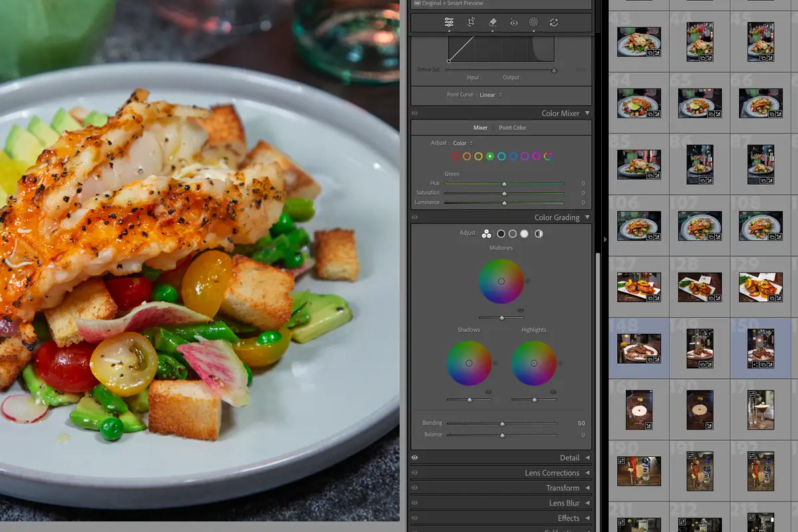The image size is (798, 532).
Task: Click the Blending value 50
Action: 581,423
